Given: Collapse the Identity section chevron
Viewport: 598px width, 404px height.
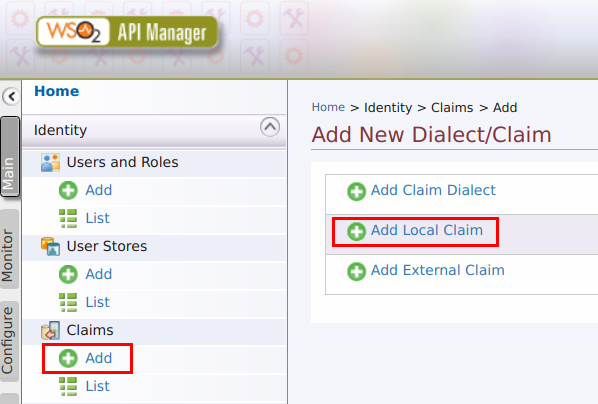Looking at the screenshot, I should 270,127.
